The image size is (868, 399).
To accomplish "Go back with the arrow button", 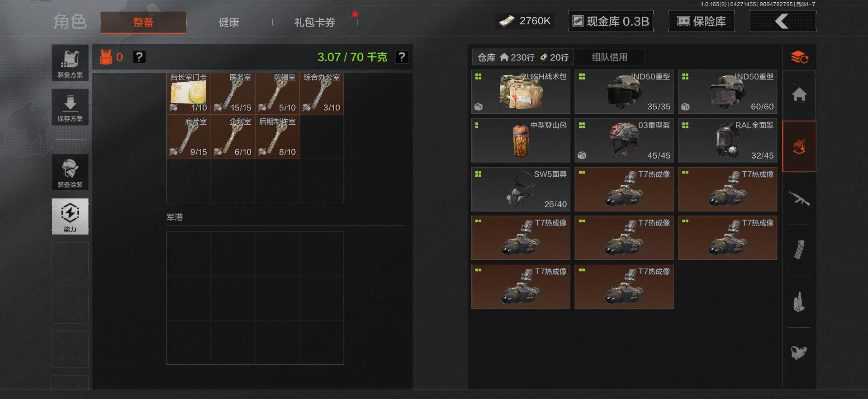I will coord(783,21).
